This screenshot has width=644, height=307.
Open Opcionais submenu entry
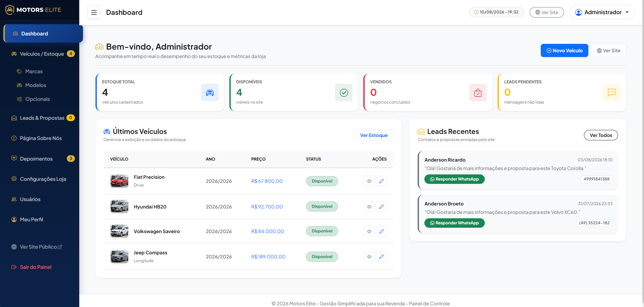37,99
